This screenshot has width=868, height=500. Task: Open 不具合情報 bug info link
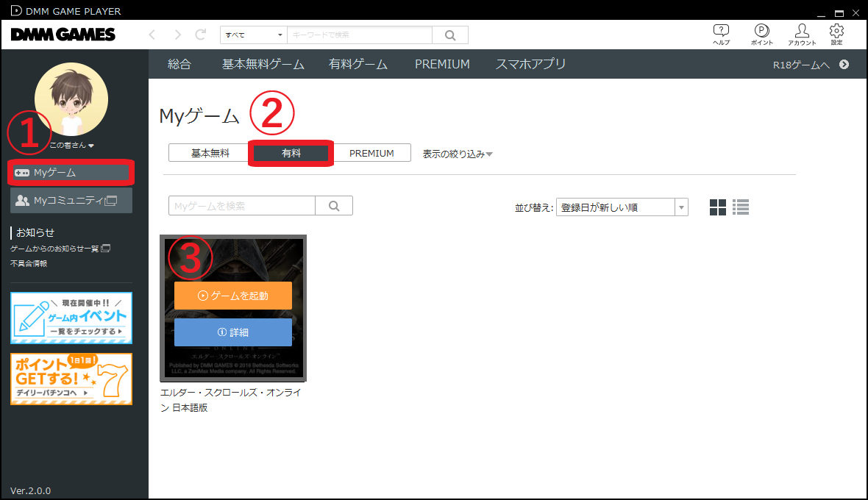click(29, 264)
